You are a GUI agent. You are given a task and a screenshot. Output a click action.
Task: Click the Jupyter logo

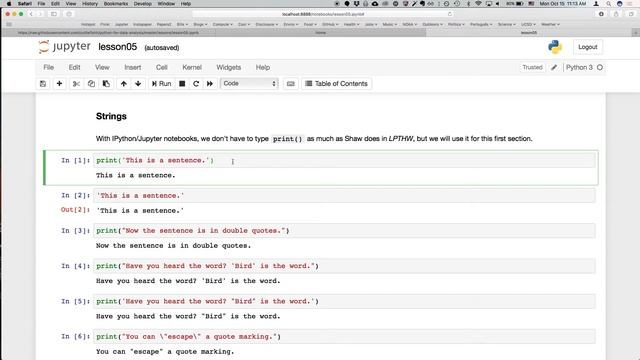click(64, 47)
